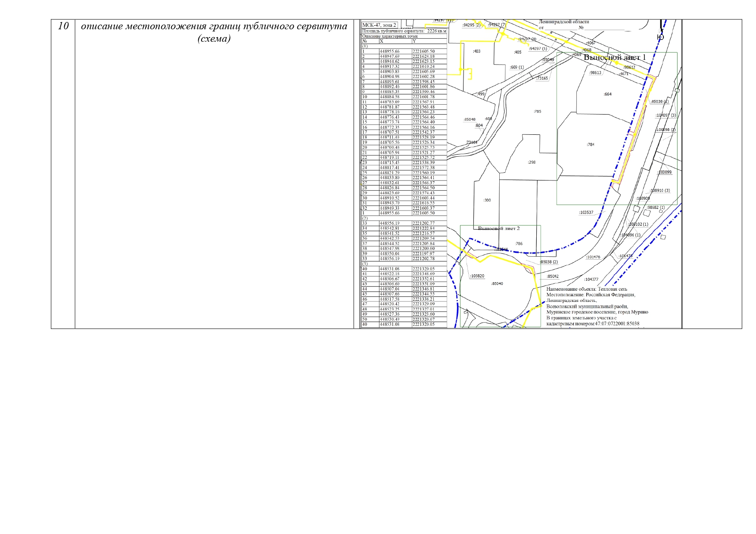Screen dimensions: 756x534
Task: Select X value 448903.83 in row 5
Action: coord(389,71)
